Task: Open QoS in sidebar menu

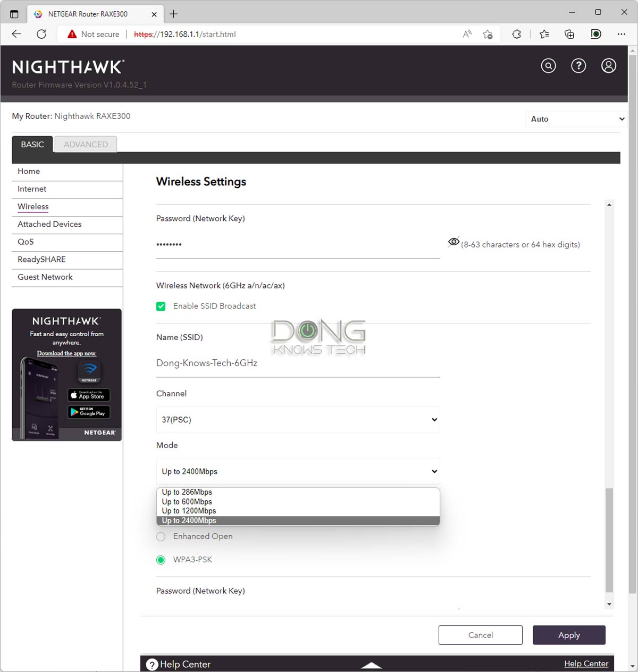Action: pyautogui.click(x=68, y=242)
